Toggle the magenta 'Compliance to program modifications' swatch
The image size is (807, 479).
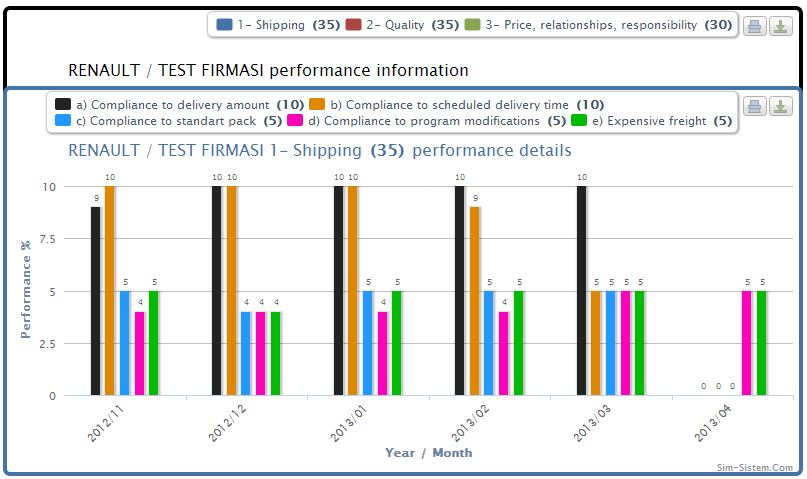[295, 120]
